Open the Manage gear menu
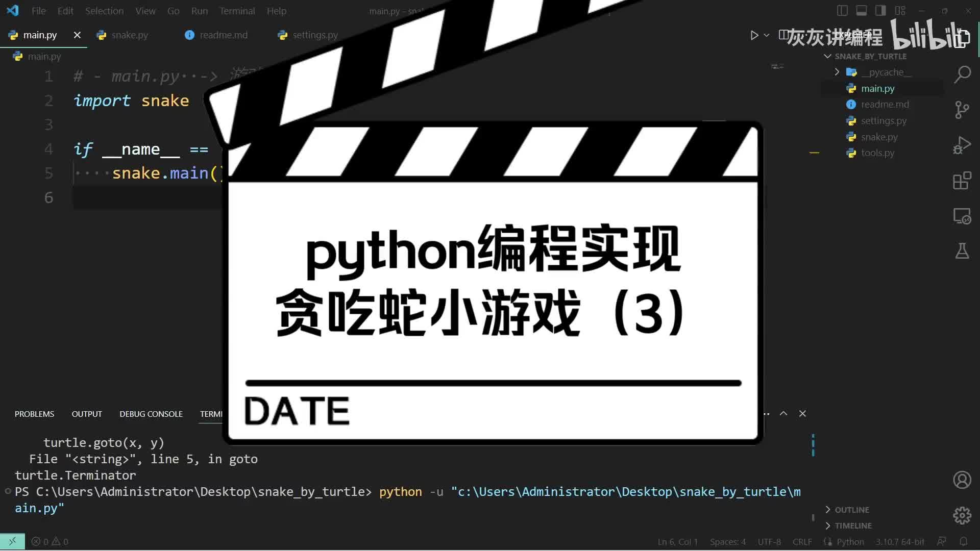Image resolution: width=980 pixels, height=551 pixels. (x=962, y=515)
